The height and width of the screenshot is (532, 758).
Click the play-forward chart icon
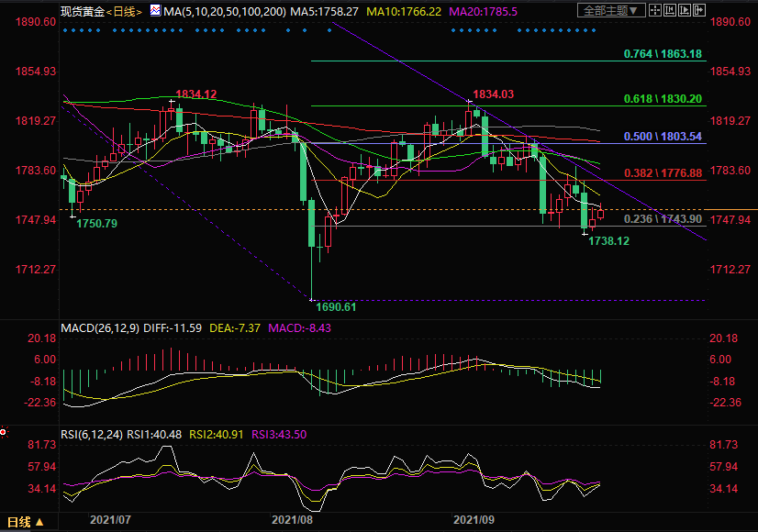click(683, 11)
